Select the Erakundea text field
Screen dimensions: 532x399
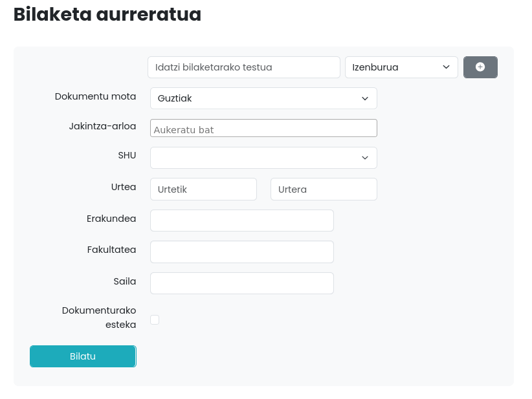coord(242,221)
